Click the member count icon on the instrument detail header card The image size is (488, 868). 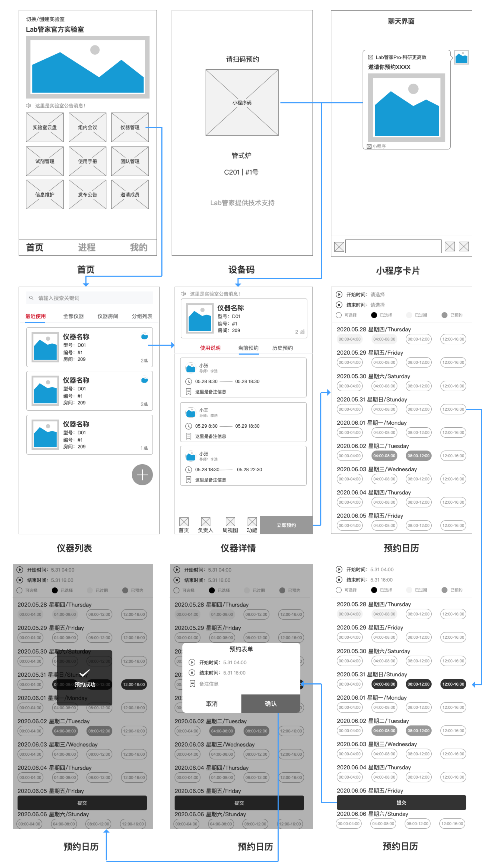coord(302,332)
